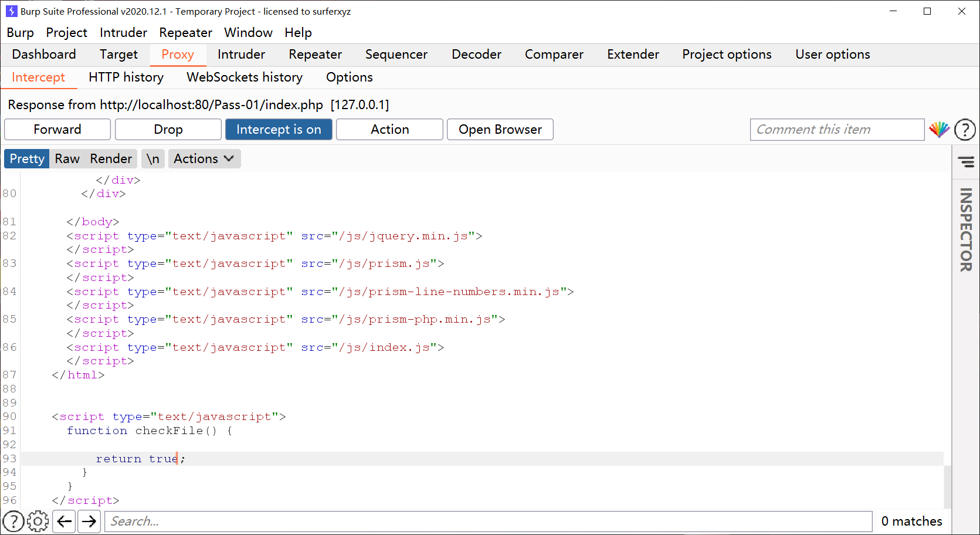980x535 pixels.
Task: Go to previous search match arrow
Action: [x=65, y=521]
